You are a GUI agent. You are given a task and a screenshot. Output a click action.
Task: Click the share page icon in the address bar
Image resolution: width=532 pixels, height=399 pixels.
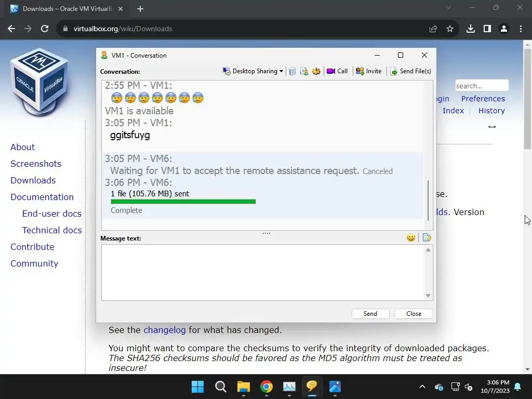tap(433, 29)
